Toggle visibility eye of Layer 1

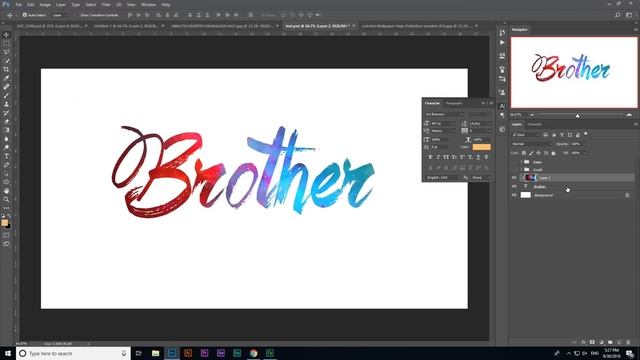pos(514,178)
